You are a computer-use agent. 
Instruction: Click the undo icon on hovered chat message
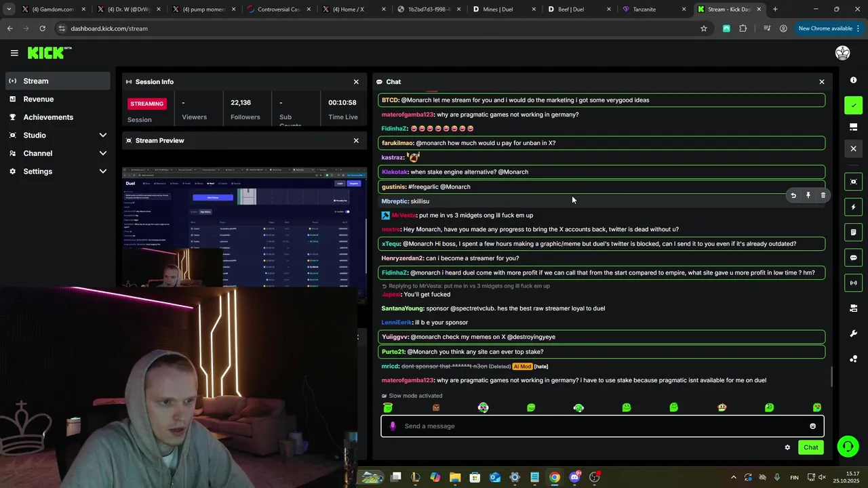793,195
